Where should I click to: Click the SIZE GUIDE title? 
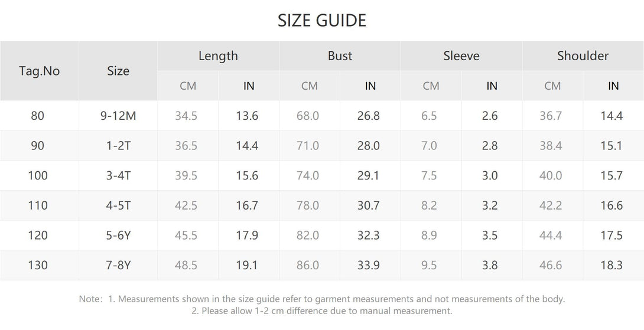[x=321, y=21]
